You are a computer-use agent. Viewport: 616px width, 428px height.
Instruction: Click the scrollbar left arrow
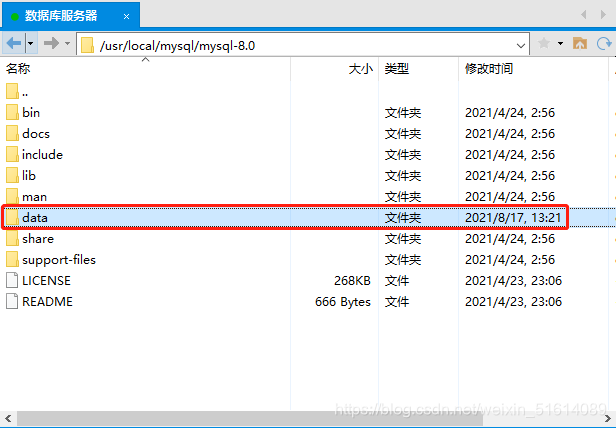(8, 418)
